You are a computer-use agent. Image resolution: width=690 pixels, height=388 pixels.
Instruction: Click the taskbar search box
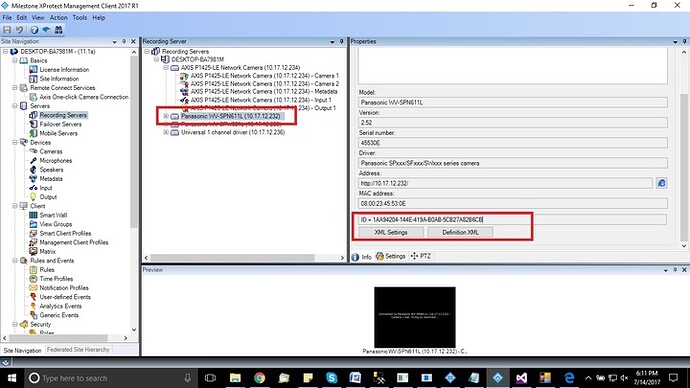111,378
